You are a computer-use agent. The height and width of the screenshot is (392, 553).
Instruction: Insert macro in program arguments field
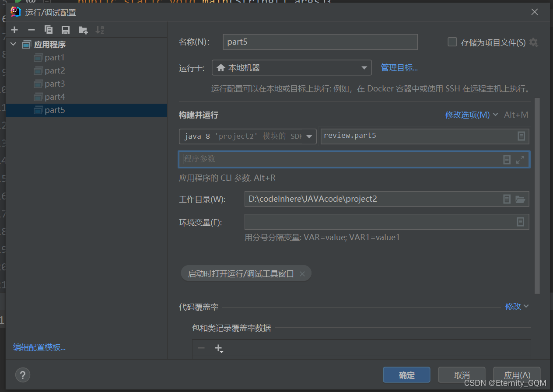[x=507, y=160]
